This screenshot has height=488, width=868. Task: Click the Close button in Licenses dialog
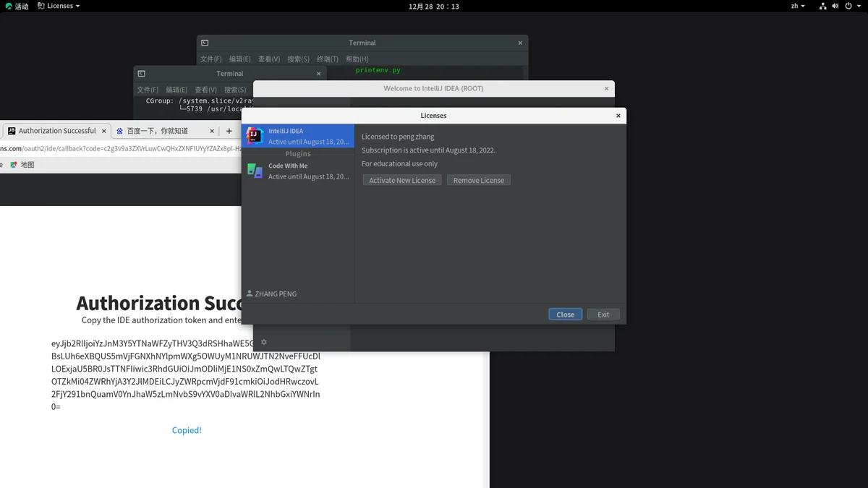point(565,314)
